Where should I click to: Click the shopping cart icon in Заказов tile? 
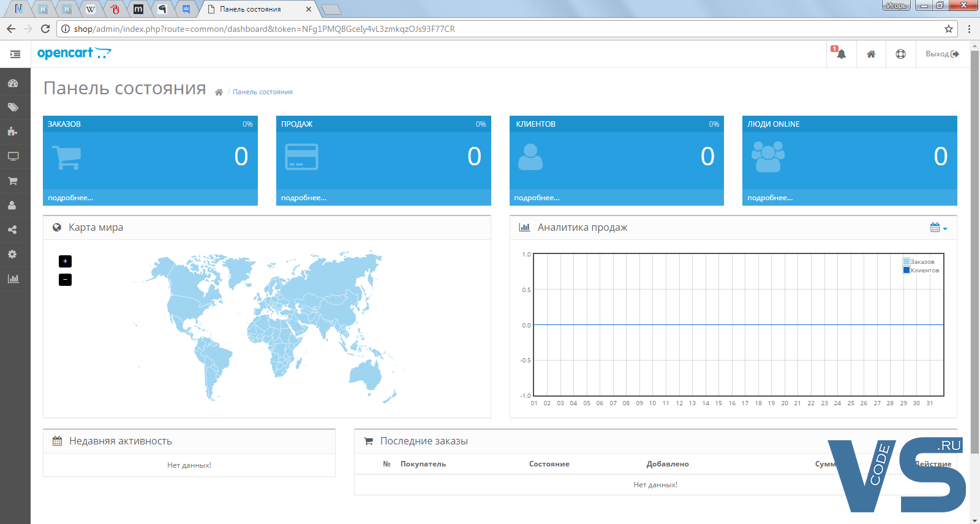pyautogui.click(x=66, y=157)
